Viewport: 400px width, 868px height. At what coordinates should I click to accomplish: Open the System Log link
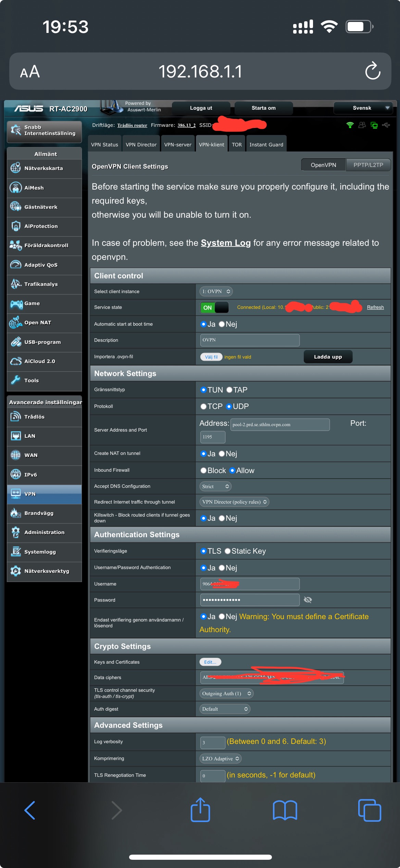point(226,243)
